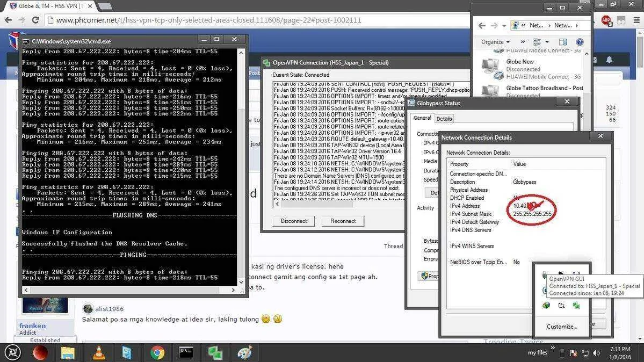Viewport: 644px width, 362px height.
Task: Select the DHCP Enabled row
Action: (x=526, y=198)
